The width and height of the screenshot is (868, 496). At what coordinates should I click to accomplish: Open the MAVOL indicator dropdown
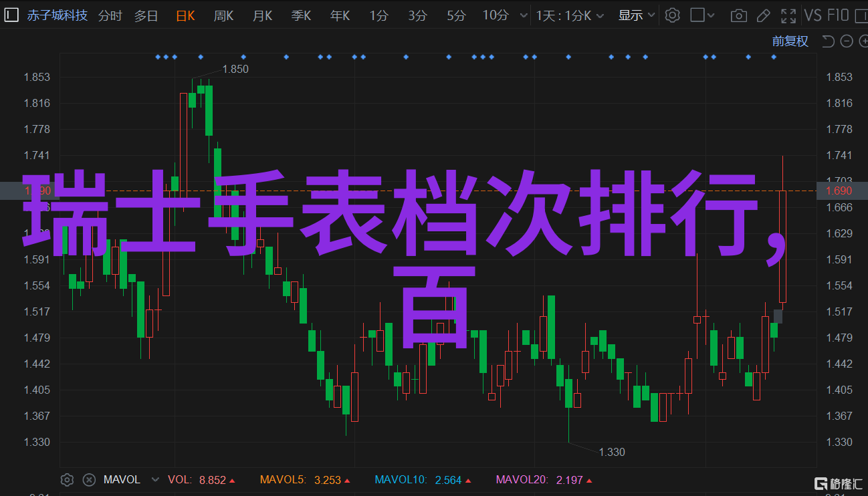coord(155,479)
